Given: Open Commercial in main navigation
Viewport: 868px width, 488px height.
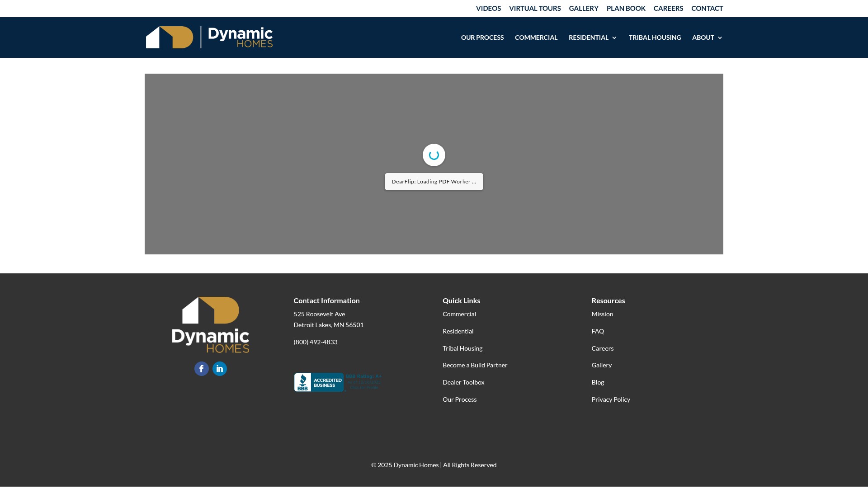Looking at the screenshot, I should [x=536, y=38].
